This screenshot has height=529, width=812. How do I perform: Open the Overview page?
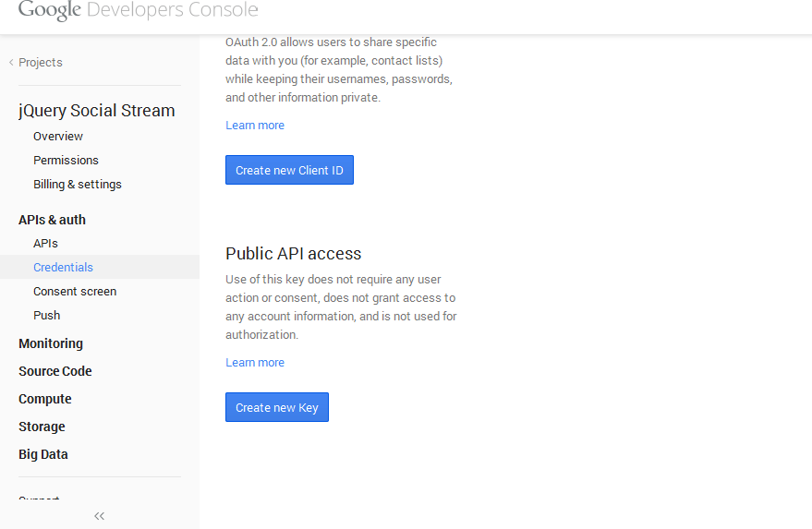click(58, 136)
